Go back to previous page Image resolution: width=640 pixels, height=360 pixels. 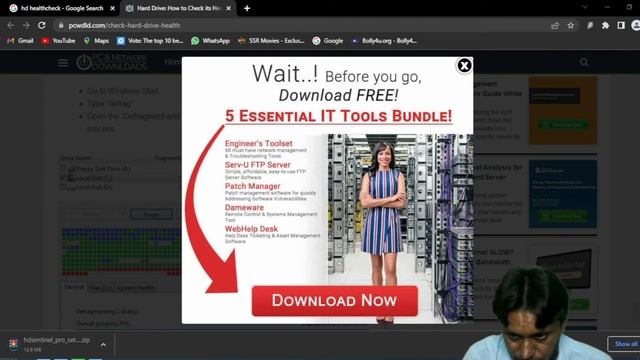coord(11,25)
